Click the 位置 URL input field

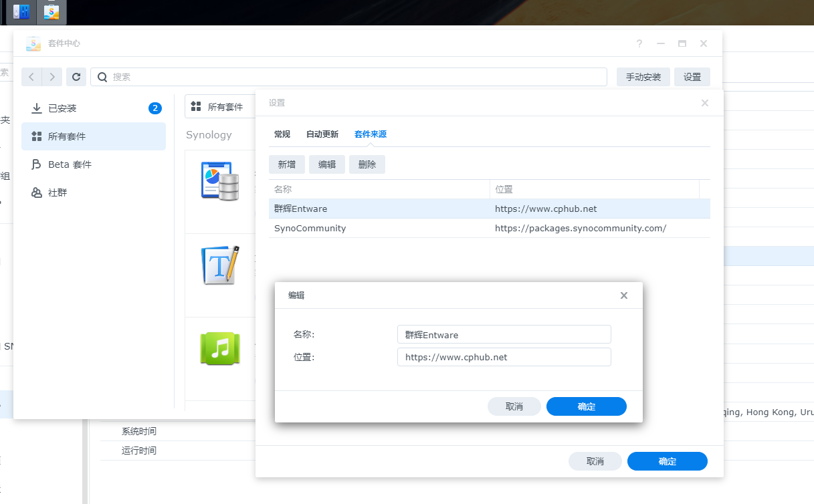point(504,357)
